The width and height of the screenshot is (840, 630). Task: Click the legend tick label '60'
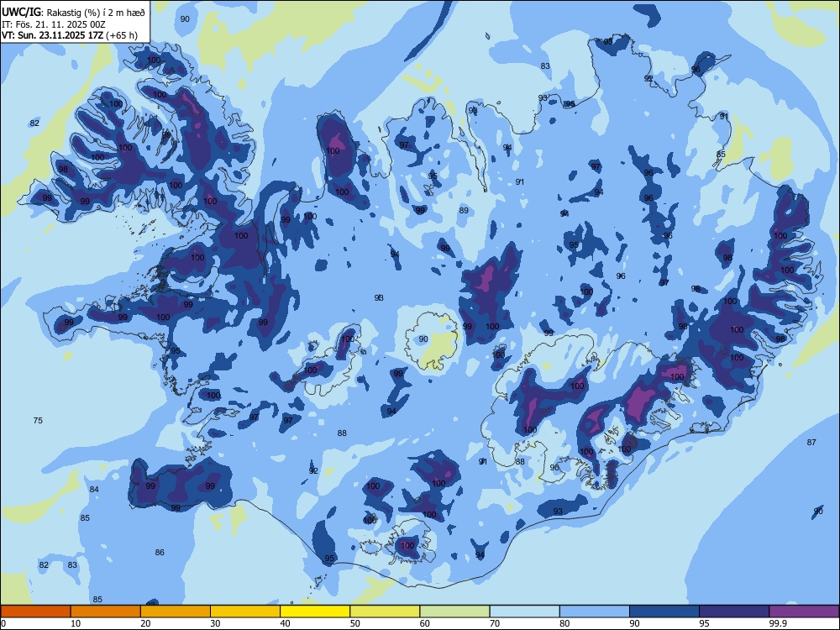(425, 623)
